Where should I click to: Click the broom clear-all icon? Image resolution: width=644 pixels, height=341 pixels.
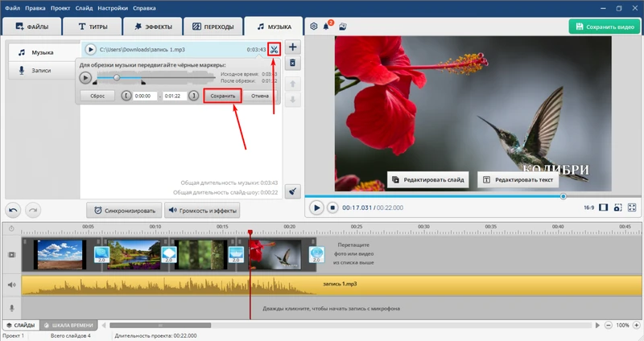[x=293, y=191]
